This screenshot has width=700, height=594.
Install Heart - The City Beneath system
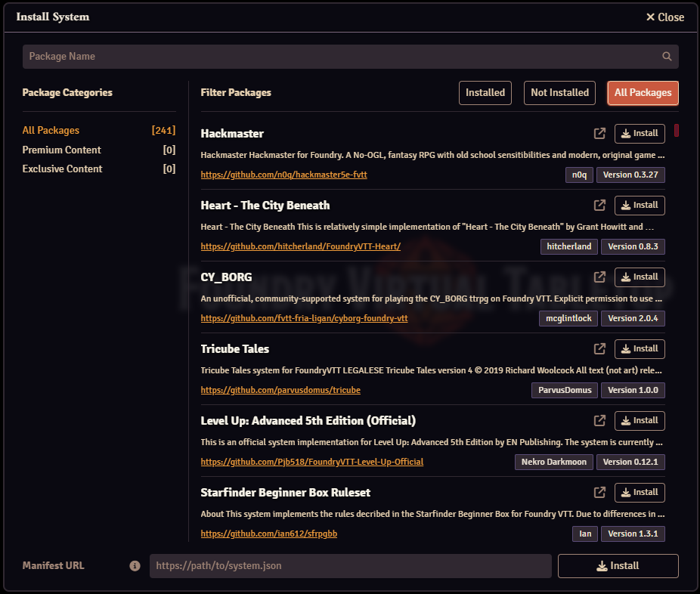pos(640,206)
